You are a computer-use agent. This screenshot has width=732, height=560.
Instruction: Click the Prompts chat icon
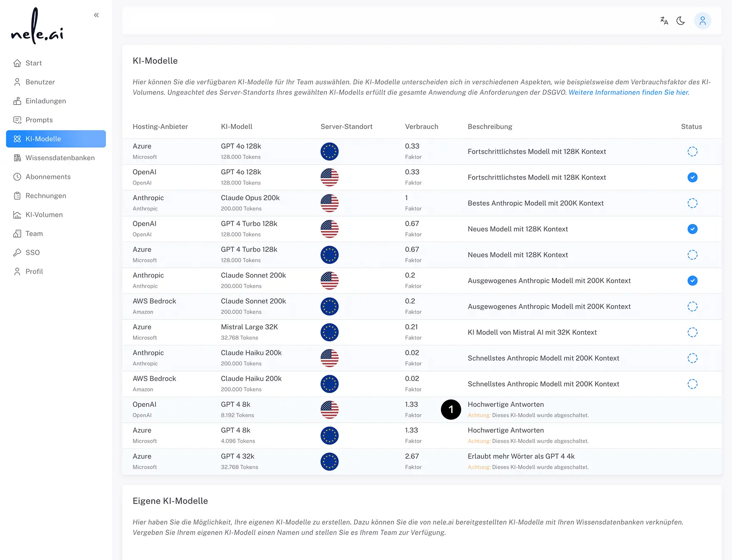click(x=17, y=120)
